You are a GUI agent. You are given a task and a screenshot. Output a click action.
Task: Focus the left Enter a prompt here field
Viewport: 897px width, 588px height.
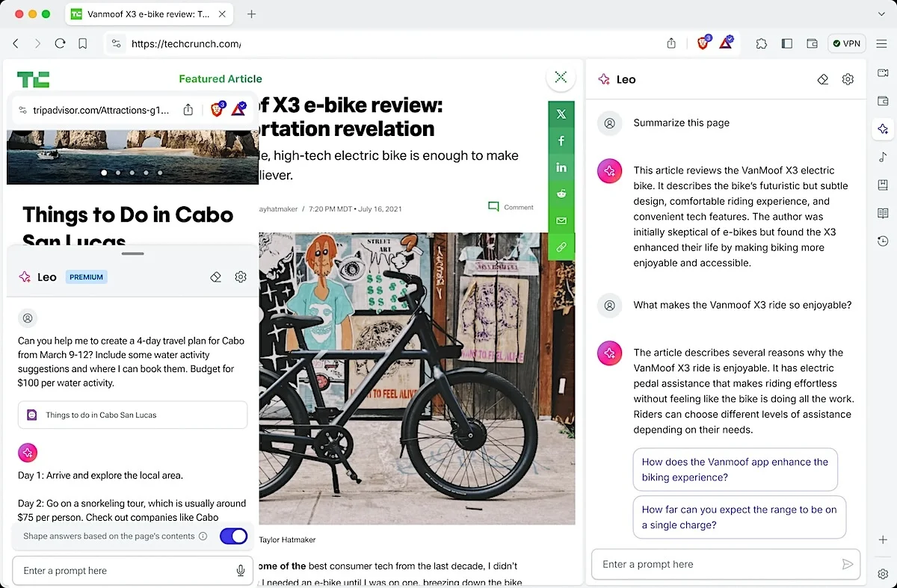[133, 571]
